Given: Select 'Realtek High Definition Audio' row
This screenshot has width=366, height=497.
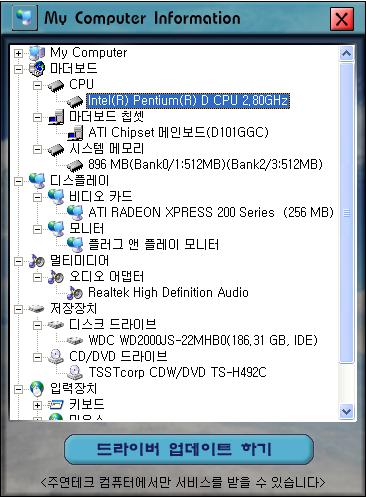Looking at the screenshot, I should 168,293.
